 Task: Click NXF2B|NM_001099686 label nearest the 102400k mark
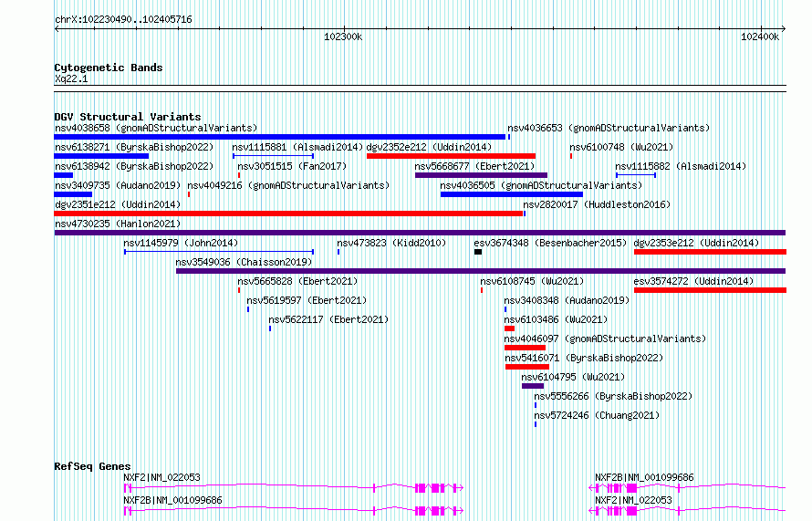644,477
